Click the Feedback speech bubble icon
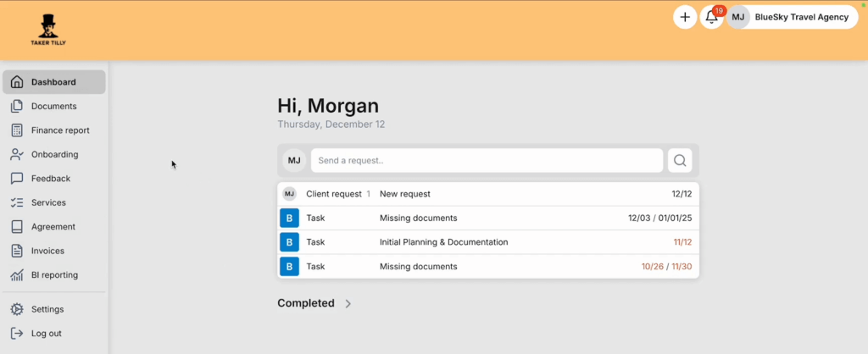The image size is (868, 354). coord(16,179)
